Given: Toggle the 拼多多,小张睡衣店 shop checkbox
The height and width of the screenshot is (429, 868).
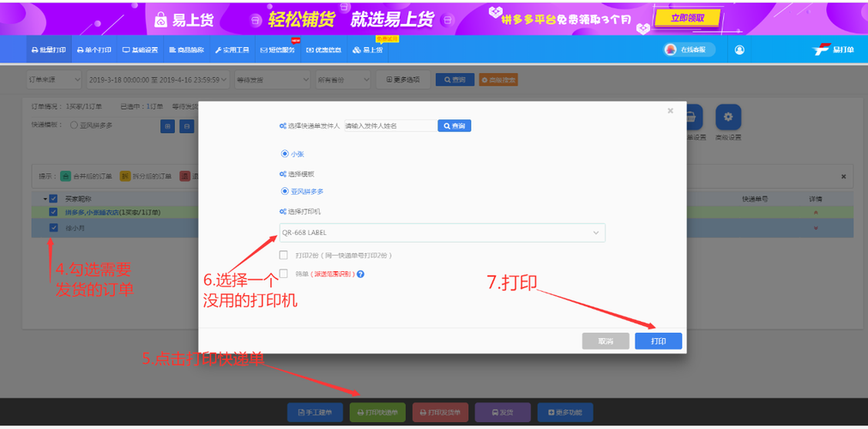Looking at the screenshot, I should coord(53,212).
